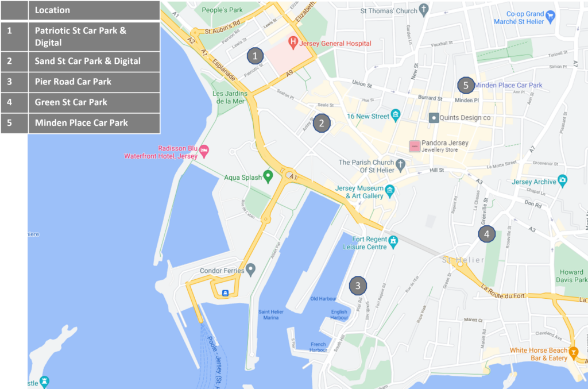Image resolution: width=588 pixels, height=389 pixels.
Task: Select the Pier Road Car Park table row
Action: [x=80, y=82]
